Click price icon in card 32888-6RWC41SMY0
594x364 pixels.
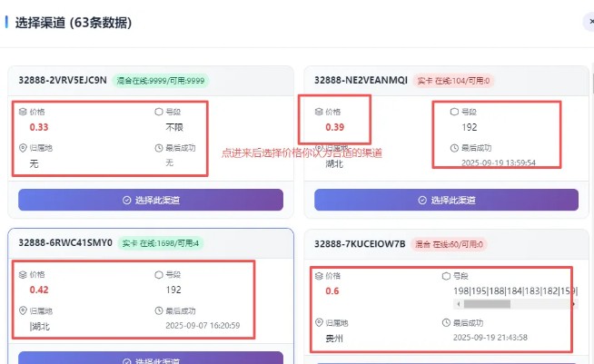(x=23, y=274)
